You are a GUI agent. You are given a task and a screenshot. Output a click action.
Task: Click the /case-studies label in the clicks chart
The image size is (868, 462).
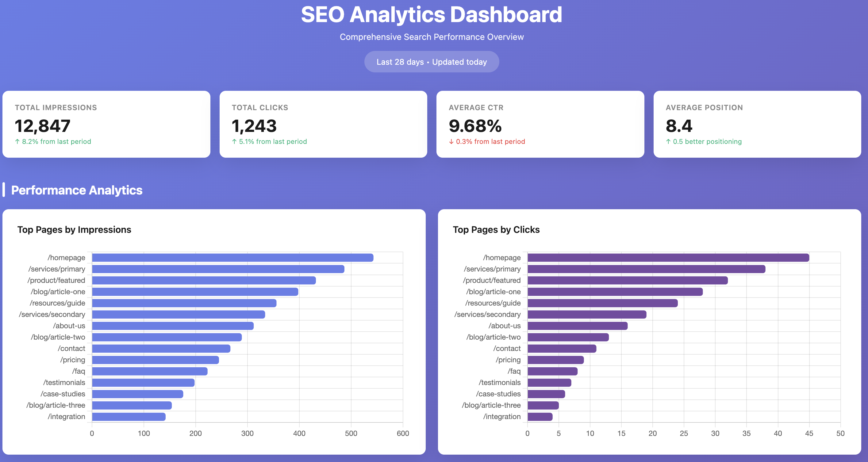498,394
